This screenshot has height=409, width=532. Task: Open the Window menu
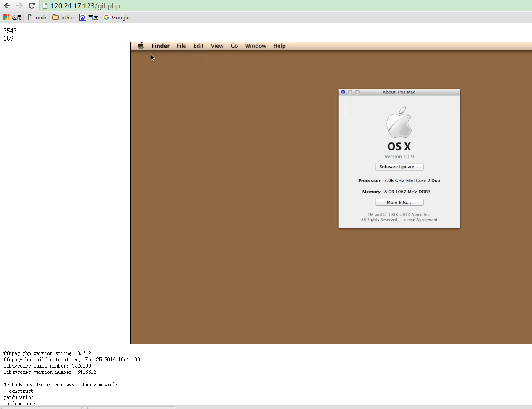(x=256, y=46)
